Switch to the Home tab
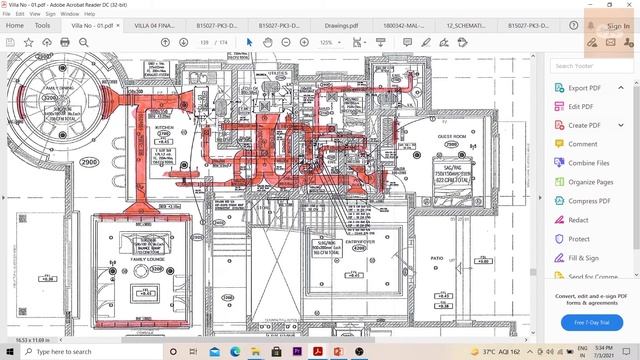 [x=15, y=25]
